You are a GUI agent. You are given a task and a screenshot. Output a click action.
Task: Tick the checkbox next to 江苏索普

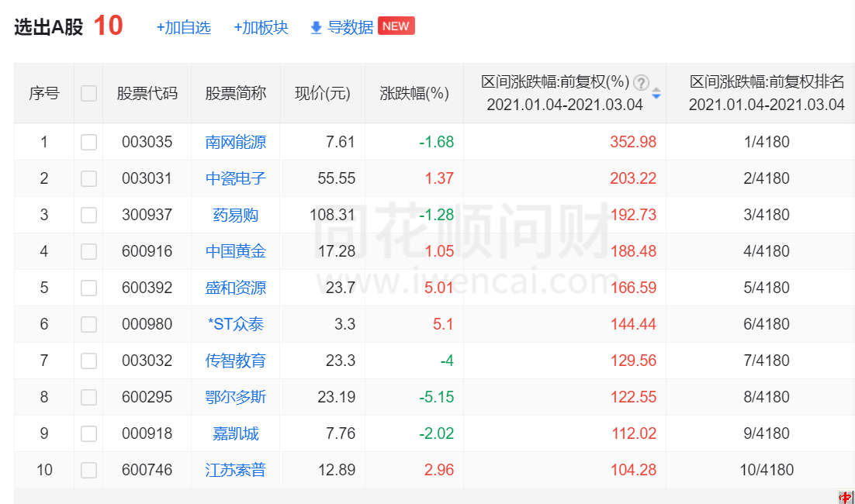(88, 470)
